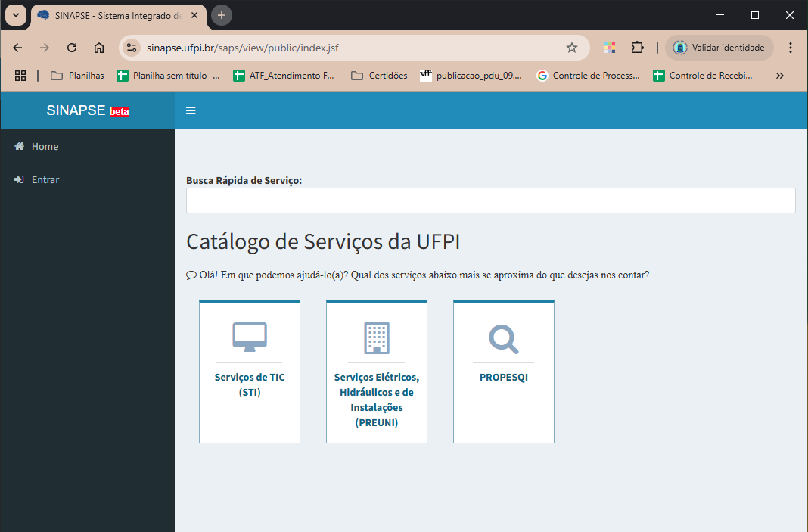Select the SINAPSE - Sistema Integrado tab
808x532 pixels.
pyautogui.click(x=119, y=15)
